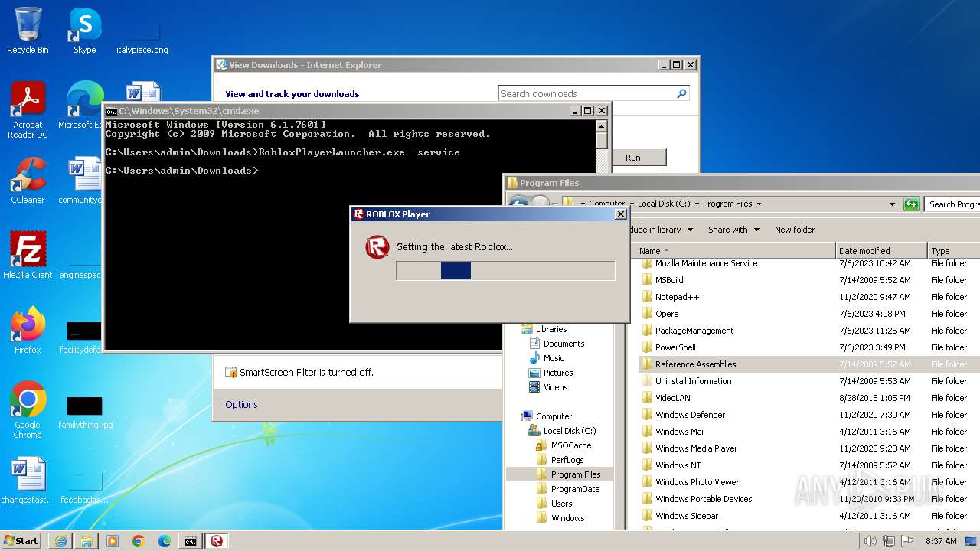Click the Windows Explorer taskbar icon
The image size is (980, 551).
(x=87, y=541)
